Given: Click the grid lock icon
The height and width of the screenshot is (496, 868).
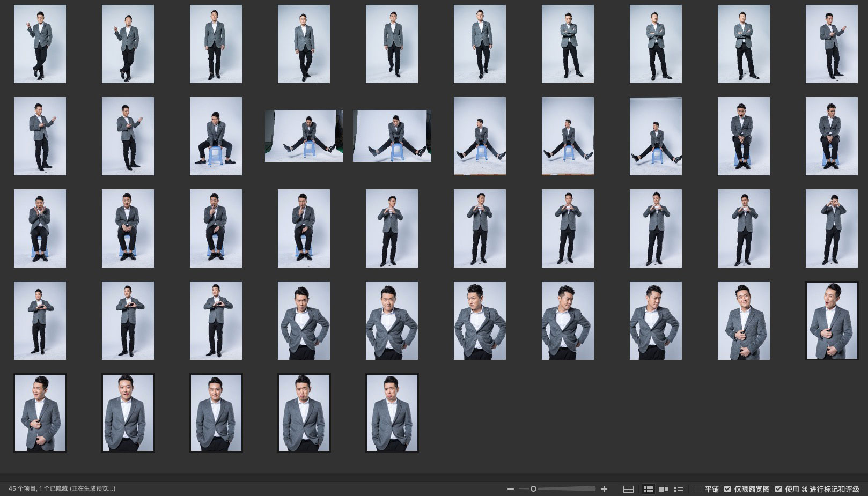Looking at the screenshot, I should click(628, 489).
